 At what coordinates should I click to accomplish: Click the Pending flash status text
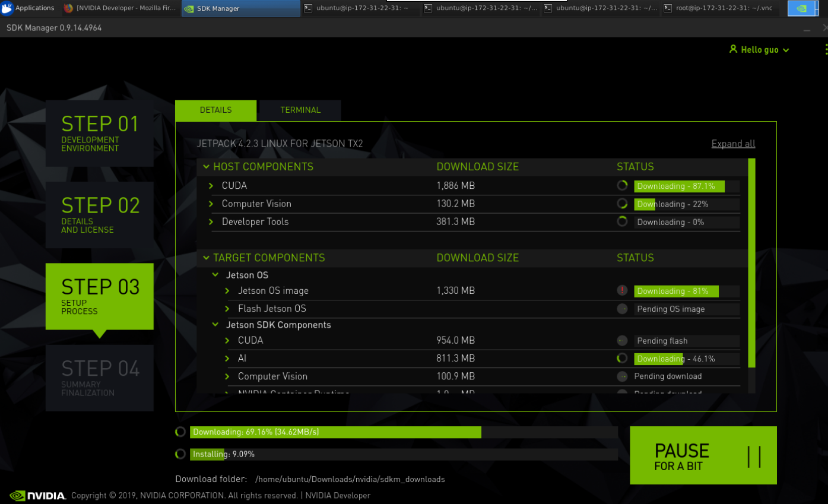coord(662,341)
